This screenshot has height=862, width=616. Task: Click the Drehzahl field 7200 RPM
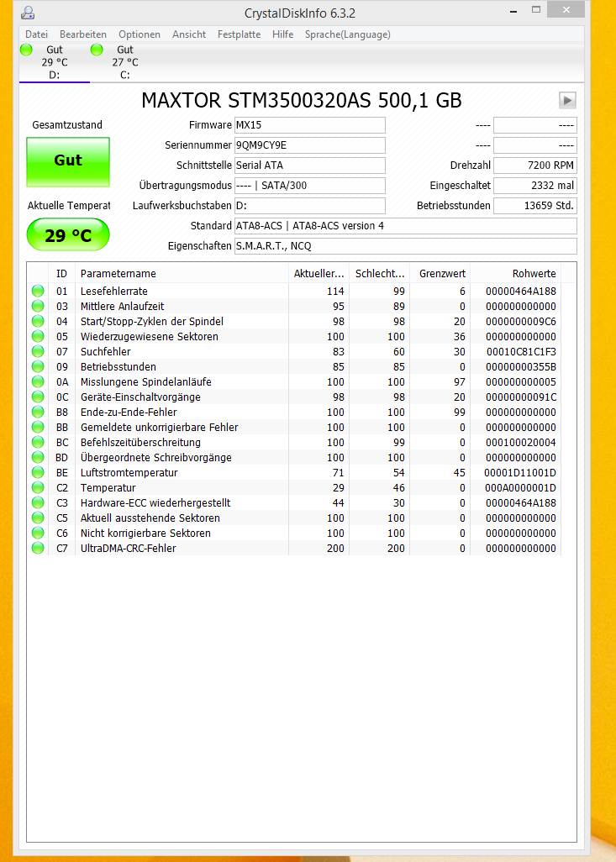pos(535,165)
